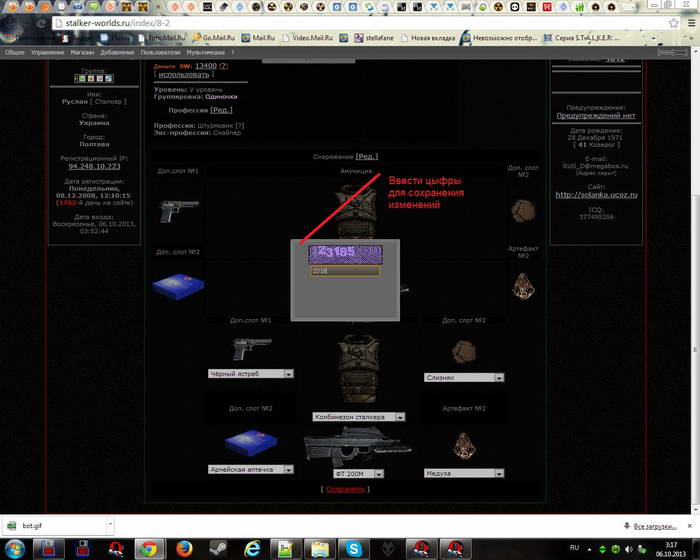Open the Черный ястреб weapon dropdown
The height and width of the screenshot is (560, 700).
point(250,373)
